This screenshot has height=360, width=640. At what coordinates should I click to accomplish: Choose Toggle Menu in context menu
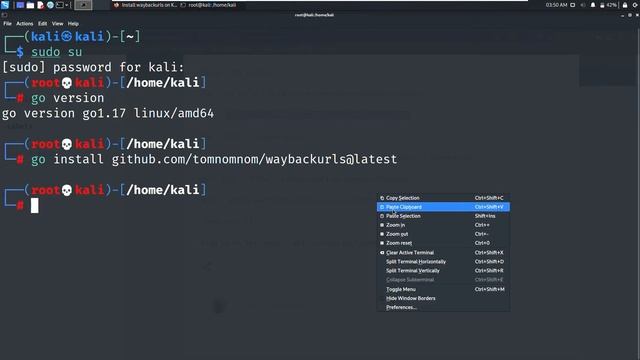coord(443,289)
